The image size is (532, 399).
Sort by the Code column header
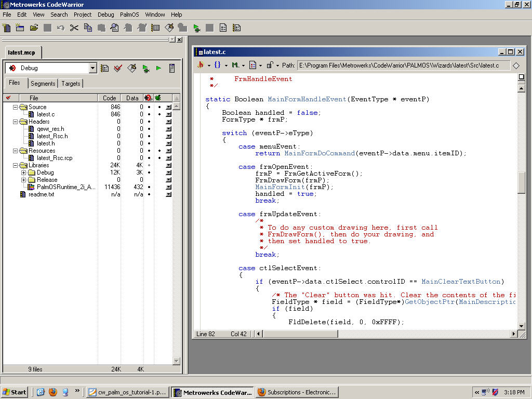click(109, 98)
